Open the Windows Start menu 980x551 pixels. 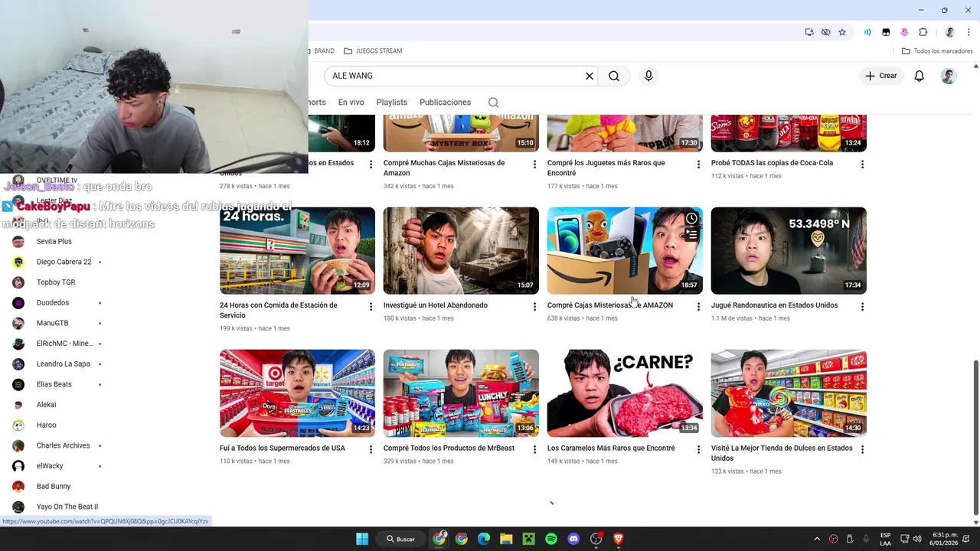(x=362, y=539)
